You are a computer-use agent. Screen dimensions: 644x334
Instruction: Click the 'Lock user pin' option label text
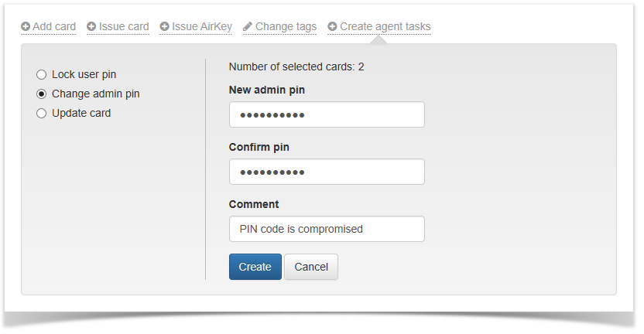(x=84, y=75)
